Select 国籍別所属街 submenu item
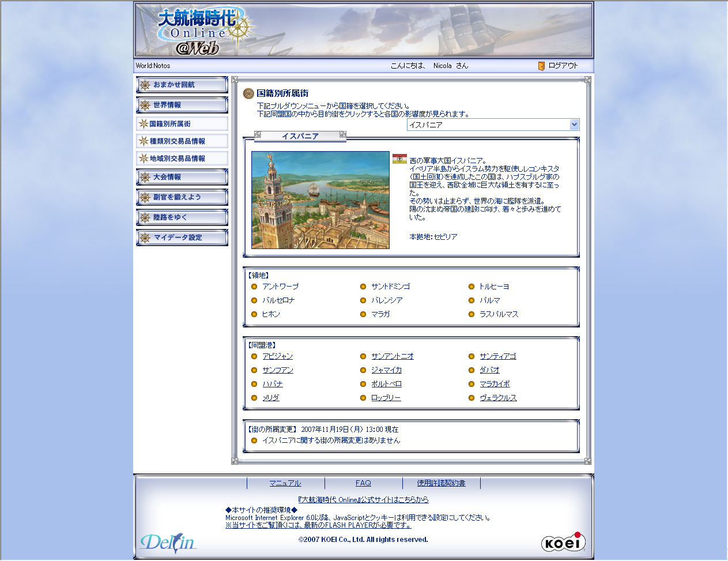The width and height of the screenshot is (728, 561). pyautogui.click(x=182, y=124)
